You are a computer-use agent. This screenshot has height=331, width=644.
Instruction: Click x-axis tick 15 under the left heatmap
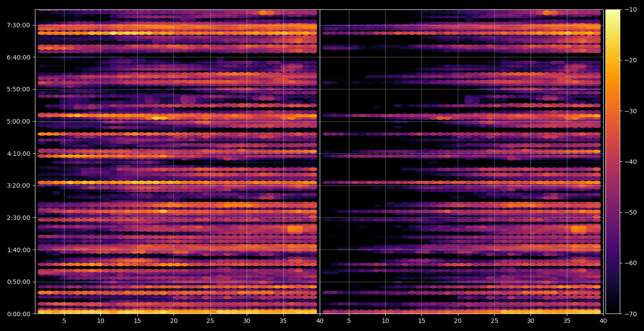pyautogui.click(x=137, y=321)
